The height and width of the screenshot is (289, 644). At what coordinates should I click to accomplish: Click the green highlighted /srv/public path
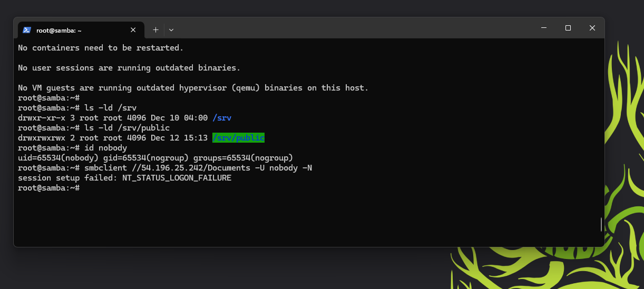[238, 138]
